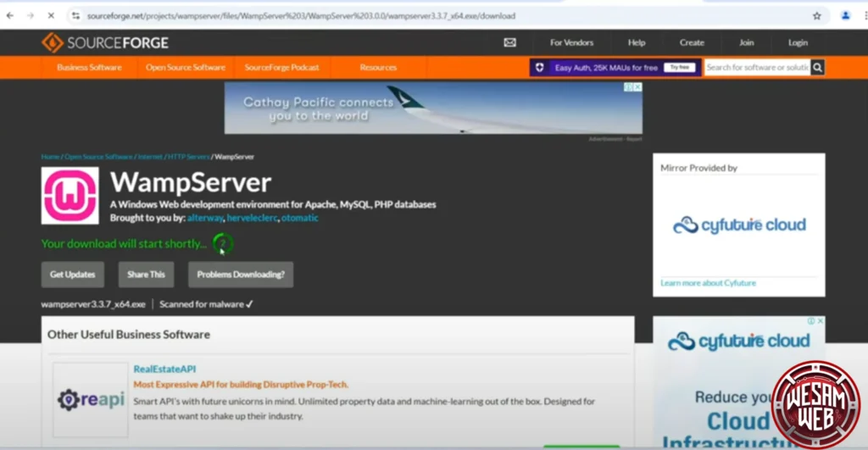The height and width of the screenshot is (450, 868).
Task: Click wampserver3.3.7_x64.exe filename text
Action: [93, 304]
